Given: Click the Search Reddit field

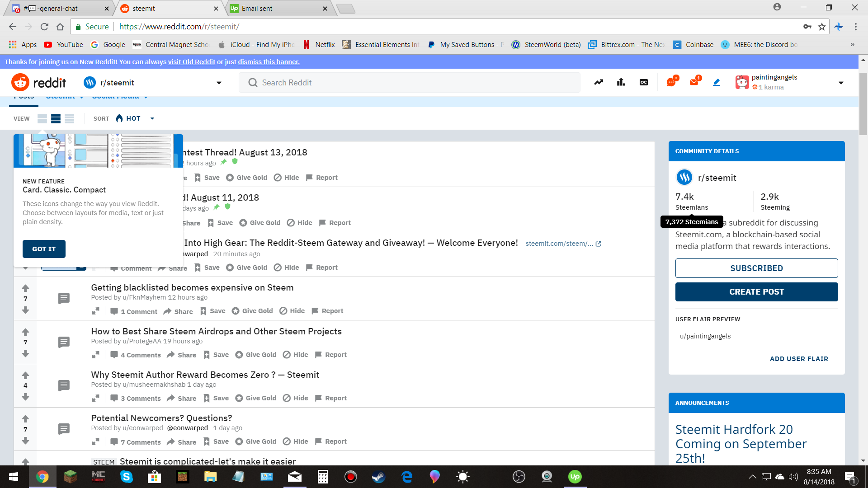Looking at the screenshot, I should click(x=410, y=83).
